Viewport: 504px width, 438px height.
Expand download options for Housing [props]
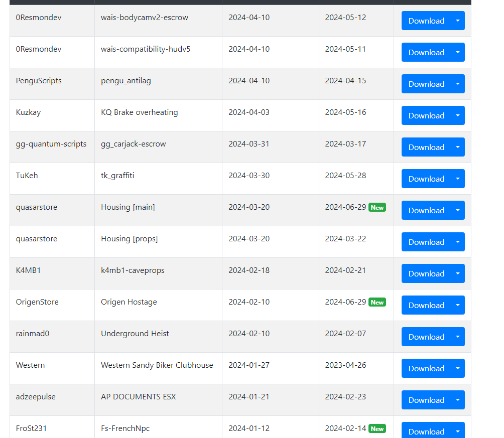[458, 242]
